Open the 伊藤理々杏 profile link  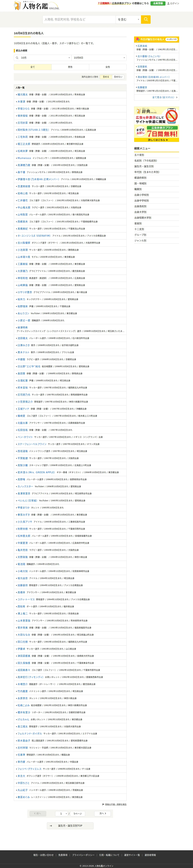click(38, 179)
